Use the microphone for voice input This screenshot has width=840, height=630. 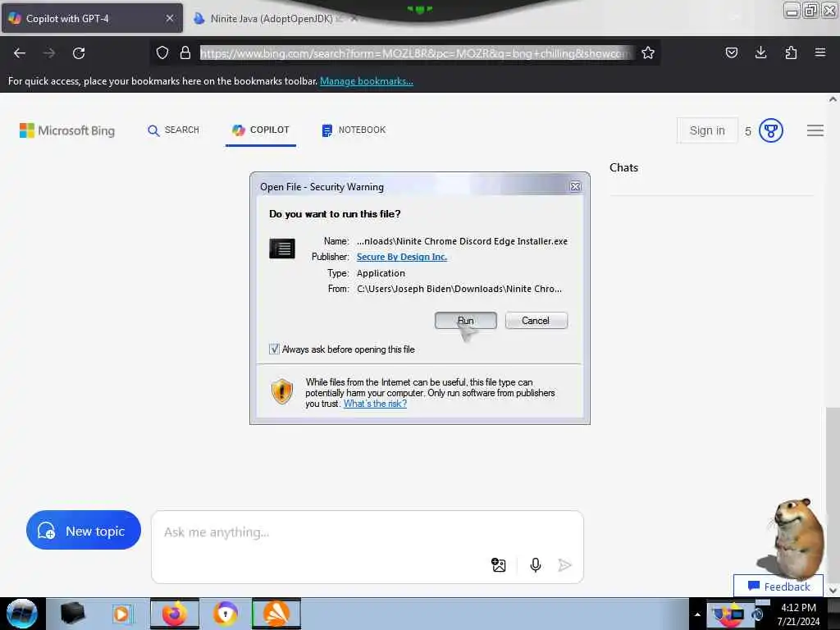point(535,564)
